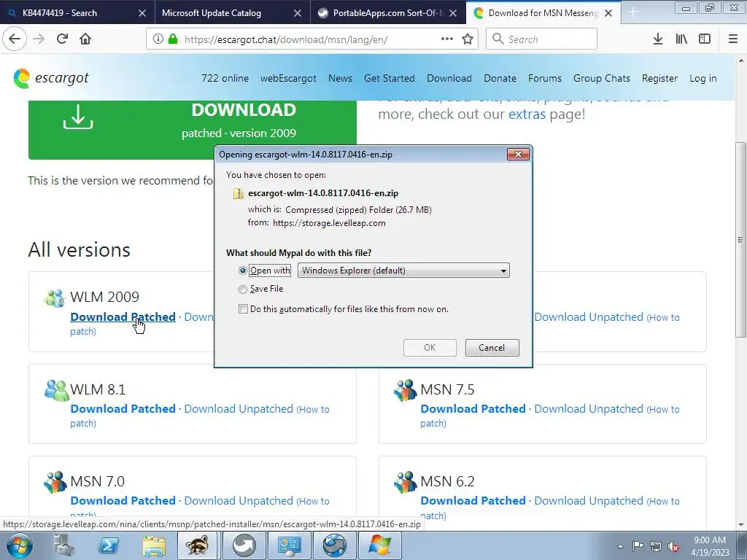Image resolution: width=747 pixels, height=560 pixels.
Task: Switch to Microsoft Update Catalog tab
Action: pyautogui.click(x=212, y=13)
